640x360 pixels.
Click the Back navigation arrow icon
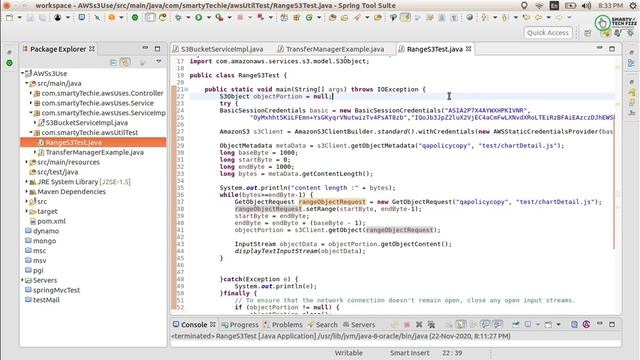coord(538,18)
